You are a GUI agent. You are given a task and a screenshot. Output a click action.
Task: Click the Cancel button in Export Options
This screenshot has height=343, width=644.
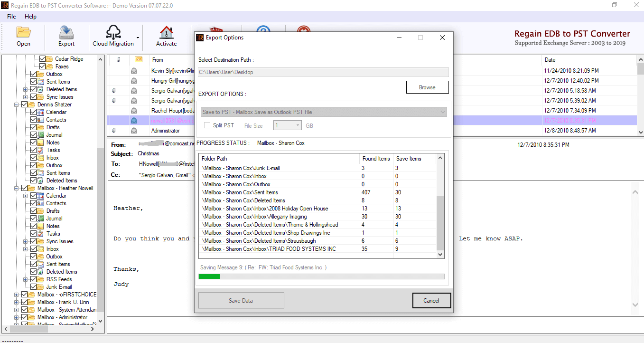coord(431,301)
